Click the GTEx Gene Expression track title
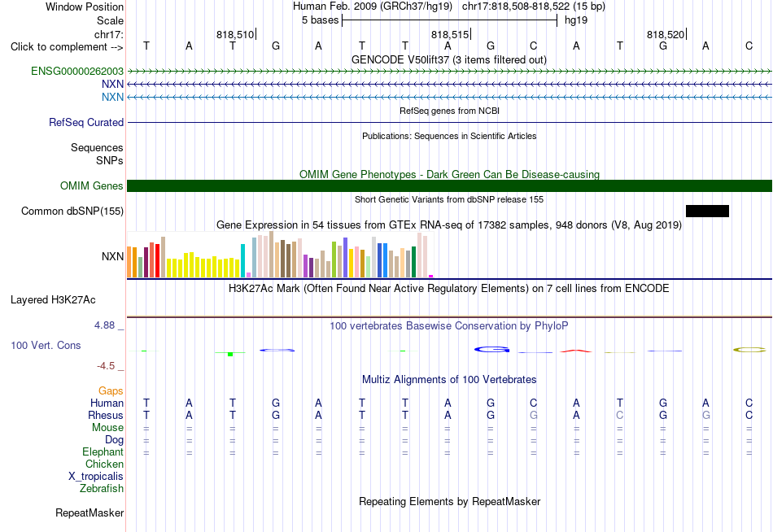773x532 pixels. [449, 225]
